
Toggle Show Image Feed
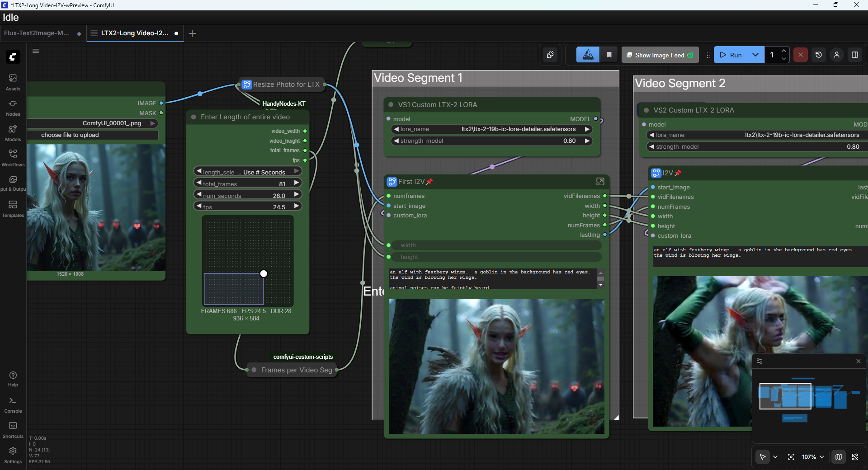coord(660,55)
